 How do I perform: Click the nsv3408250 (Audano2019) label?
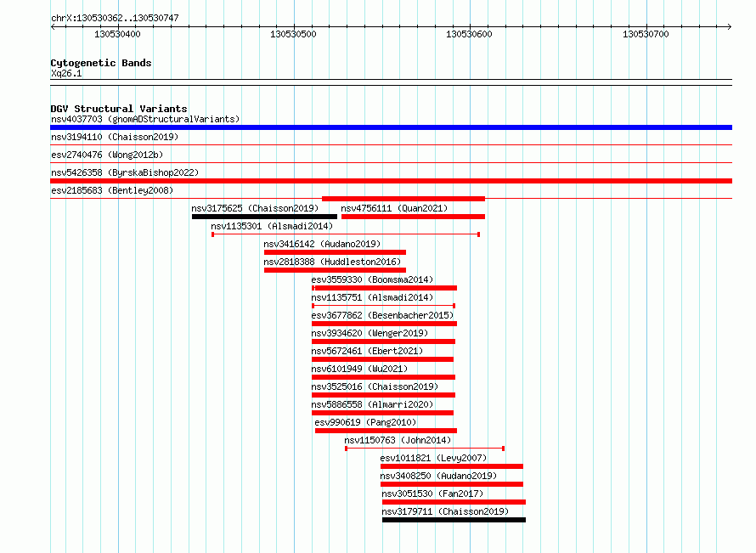click(439, 476)
